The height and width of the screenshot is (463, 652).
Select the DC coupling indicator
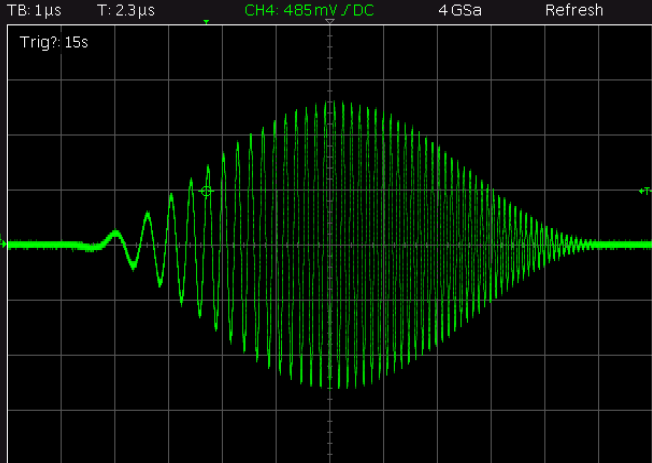[363, 10]
